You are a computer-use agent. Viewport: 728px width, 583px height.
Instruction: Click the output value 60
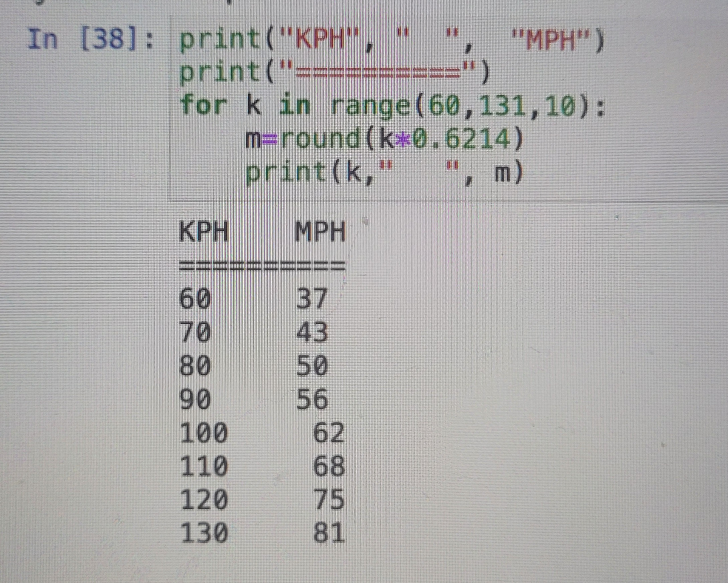pos(196,299)
